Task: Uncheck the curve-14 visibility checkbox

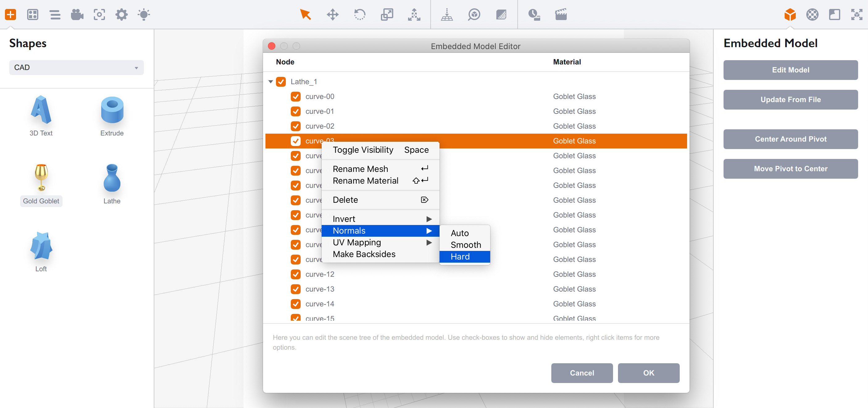Action: (x=295, y=304)
